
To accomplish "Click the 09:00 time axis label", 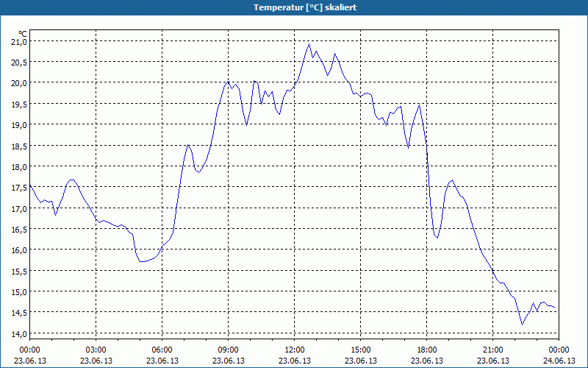I will 229,350.
